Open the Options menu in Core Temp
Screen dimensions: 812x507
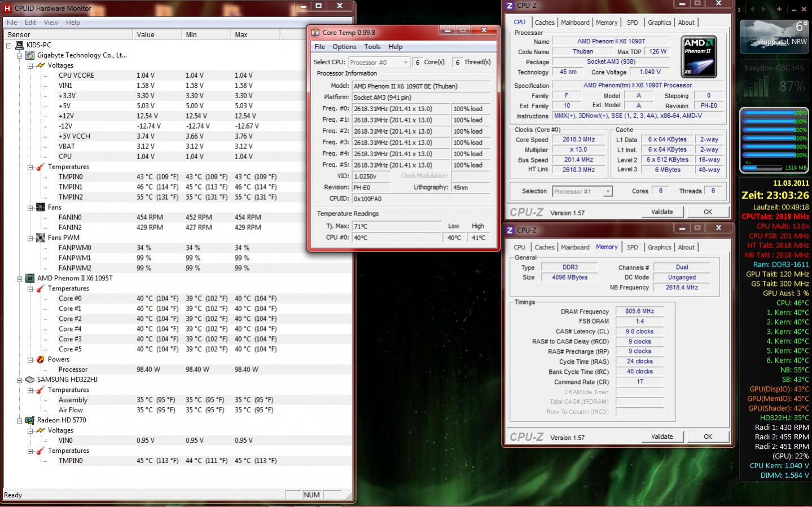[344, 47]
